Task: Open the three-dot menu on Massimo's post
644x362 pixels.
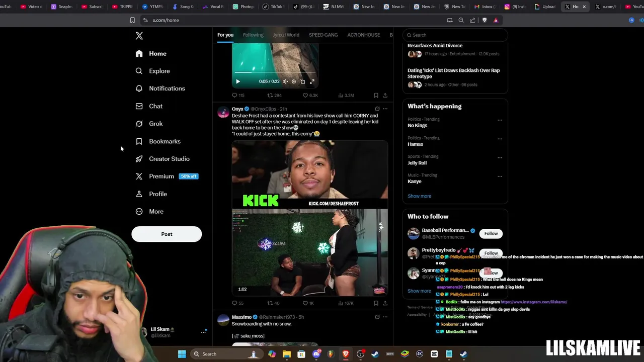Action: (385, 317)
